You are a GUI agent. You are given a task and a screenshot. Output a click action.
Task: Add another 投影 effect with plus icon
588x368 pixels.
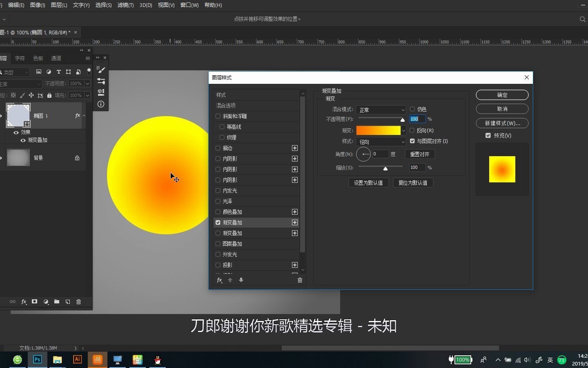(x=295, y=265)
